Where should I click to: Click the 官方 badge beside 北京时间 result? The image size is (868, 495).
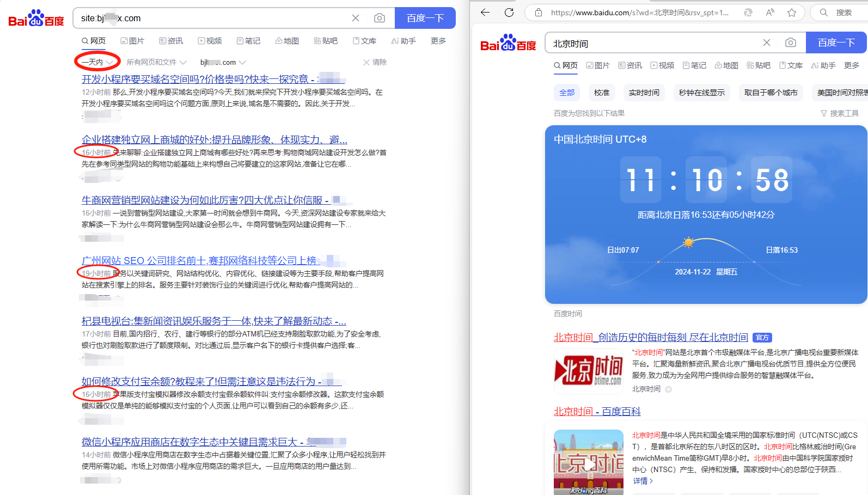click(762, 338)
